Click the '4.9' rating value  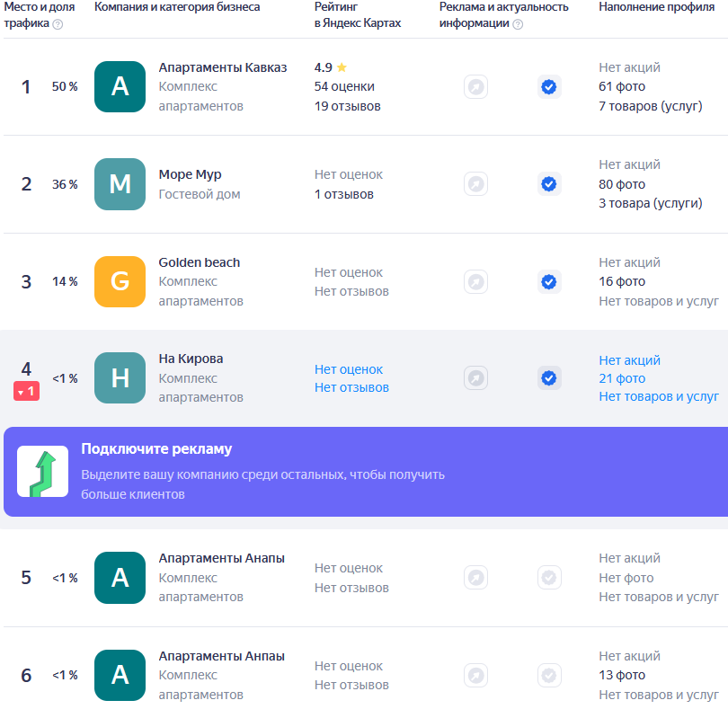324,67
